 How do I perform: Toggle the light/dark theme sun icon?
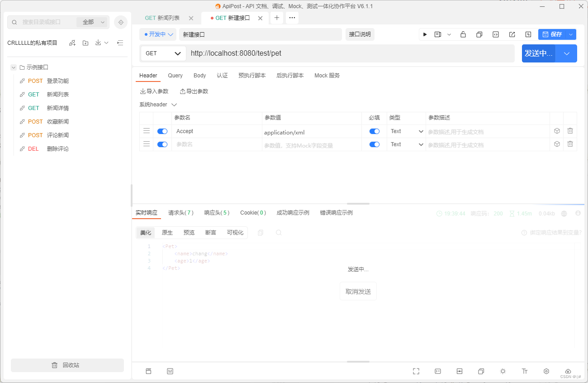[503, 371]
